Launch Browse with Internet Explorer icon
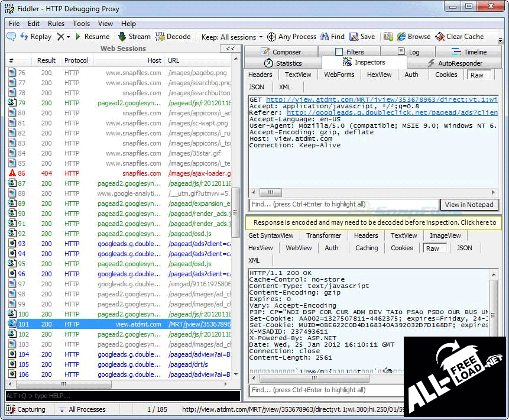Viewport: 509px width, 420px height. pos(401,37)
